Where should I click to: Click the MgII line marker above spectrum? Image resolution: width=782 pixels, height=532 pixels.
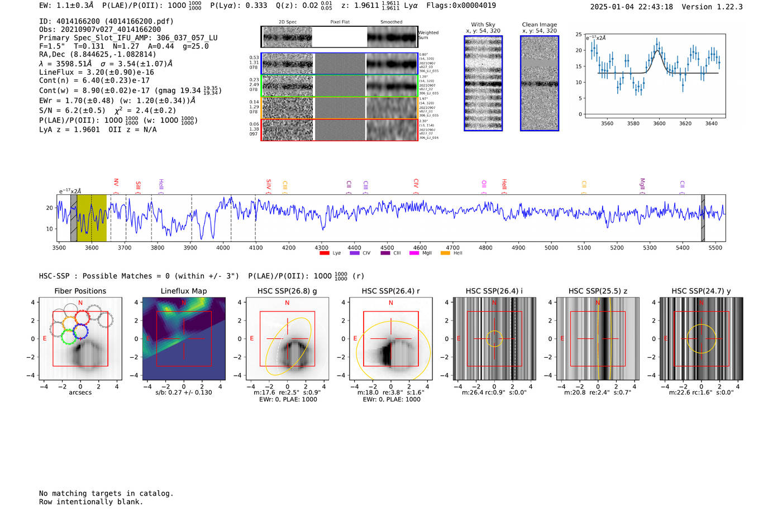point(642,186)
